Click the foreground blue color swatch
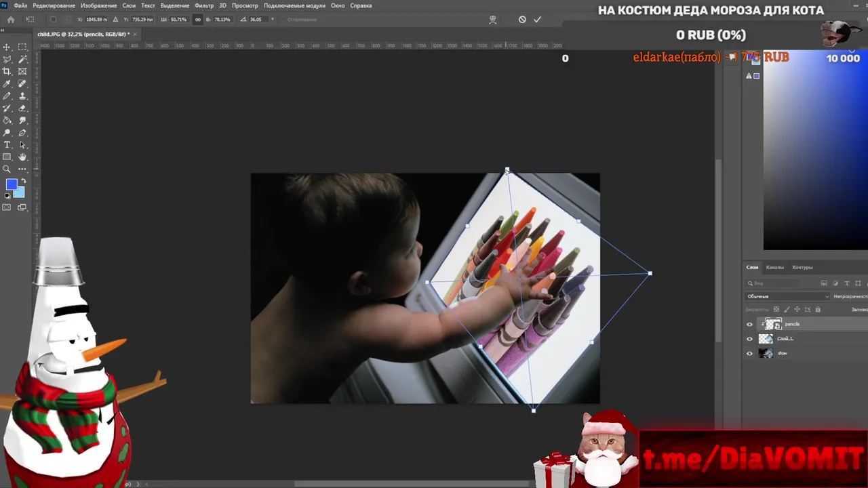868x488 pixels. click(10, 184)
